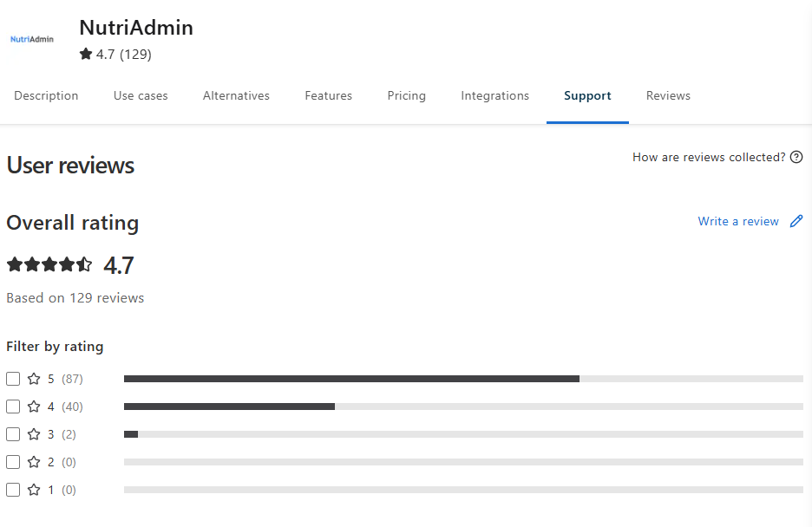
Task: Click the (40) count in the 4 star row
Action: point(72,407)
